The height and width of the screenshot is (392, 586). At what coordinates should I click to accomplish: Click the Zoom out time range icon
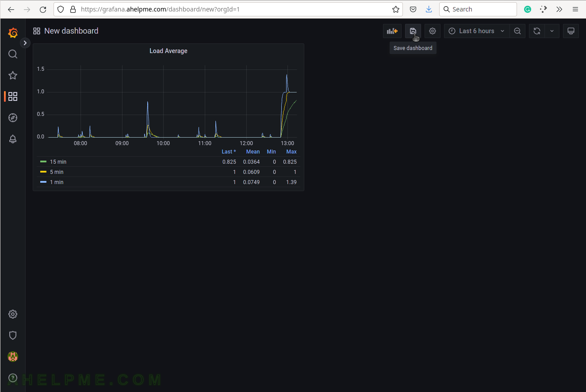click(x=517, y=31)
